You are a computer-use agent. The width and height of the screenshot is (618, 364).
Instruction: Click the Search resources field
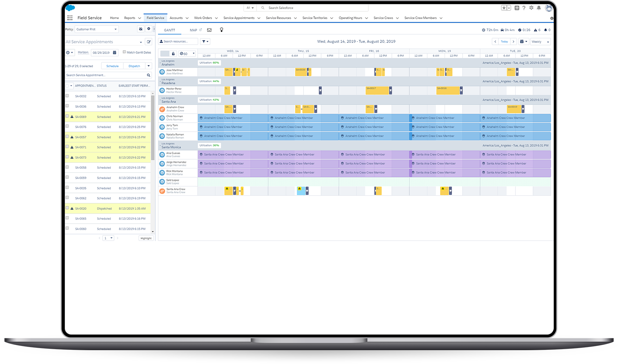(178, 42)
